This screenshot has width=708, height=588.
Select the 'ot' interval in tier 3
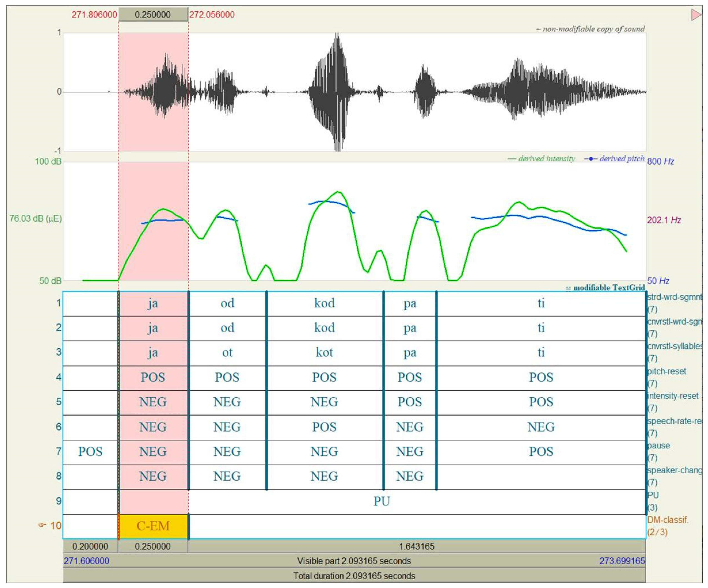click(x=227, y=352)
